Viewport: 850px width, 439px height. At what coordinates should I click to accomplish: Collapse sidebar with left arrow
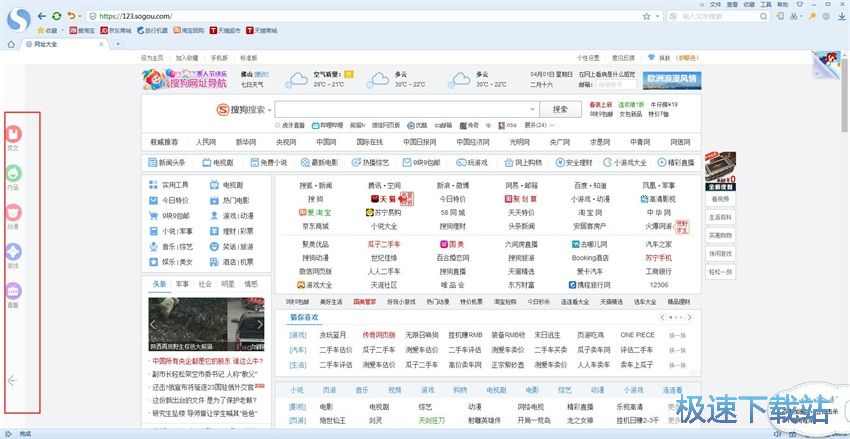(x=12, y=380)
